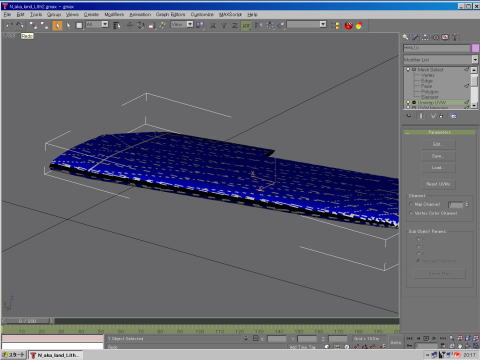Open the named selection sets dropdown
Screen dimensions: 480x360
(323, 24)
